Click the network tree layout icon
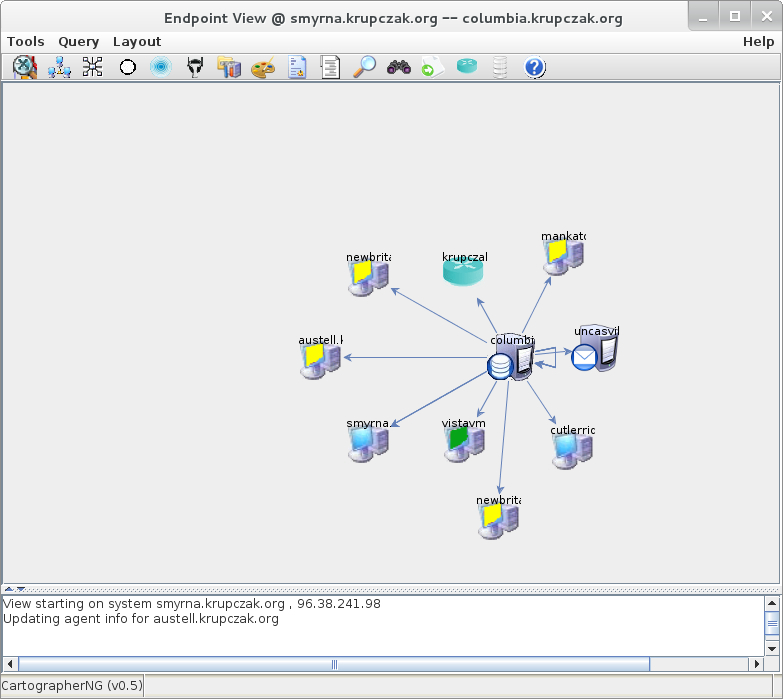 59,67
